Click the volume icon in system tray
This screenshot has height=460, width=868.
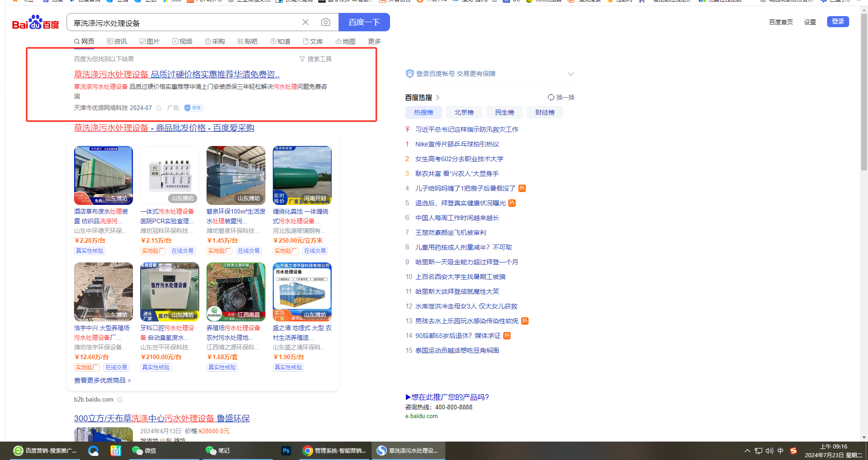click(x=770, y=451)
